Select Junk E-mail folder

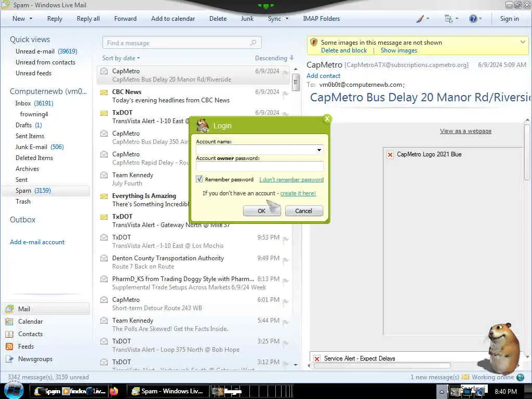39,147
